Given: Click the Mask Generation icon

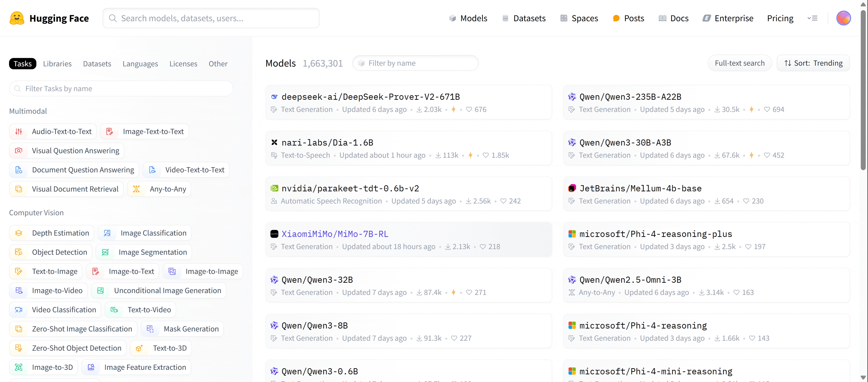Looking at the screenshot, I should (150, 329).
